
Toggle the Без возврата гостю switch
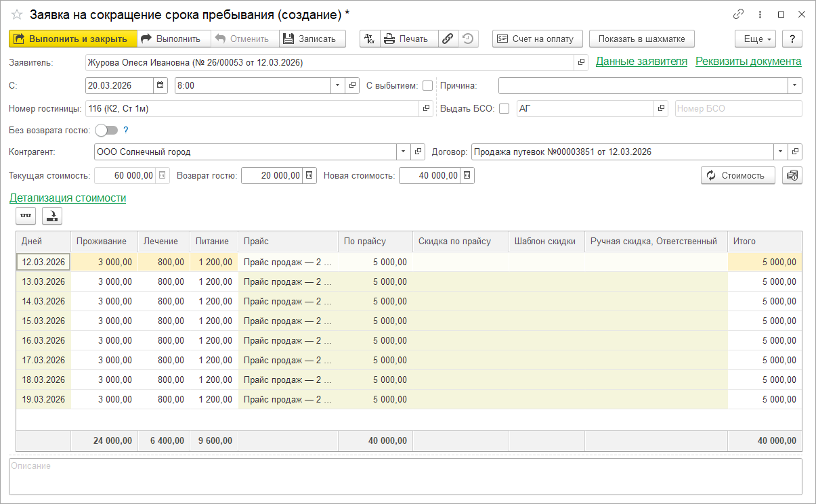coord(106,130)
